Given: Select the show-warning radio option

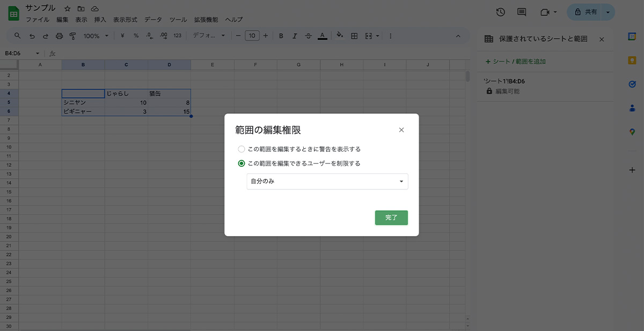Looking at the screenshot, I should (x=241, y=149).
